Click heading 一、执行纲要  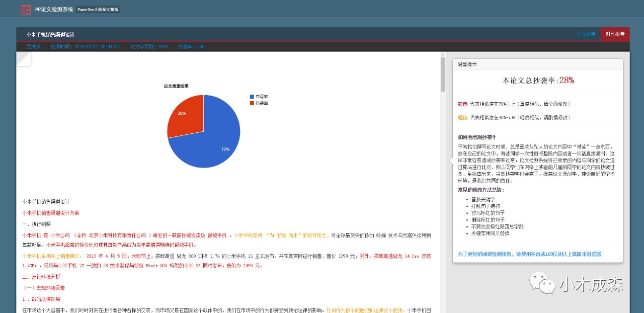(x=37, y=224)
